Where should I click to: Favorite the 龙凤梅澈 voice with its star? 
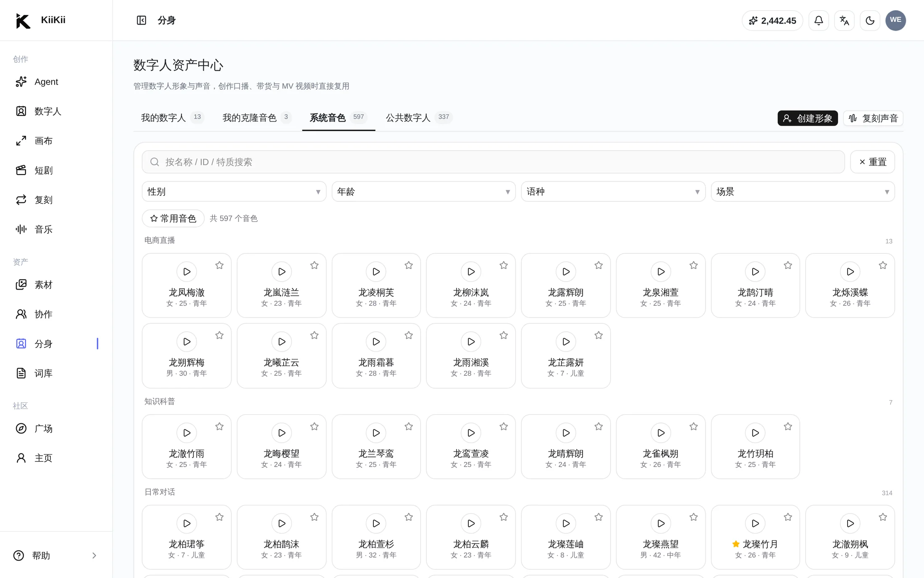click(219, 265)
